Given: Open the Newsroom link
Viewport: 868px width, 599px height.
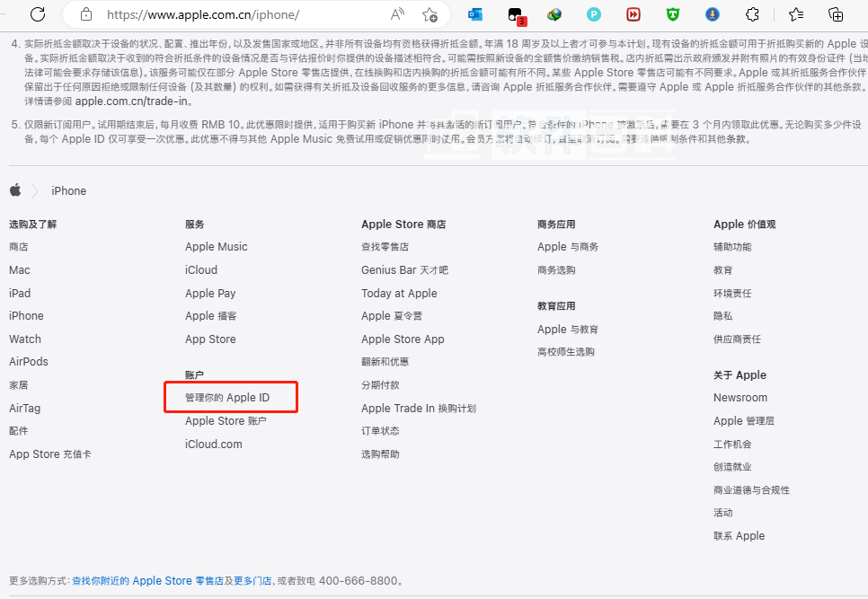Looking at the screenshot, I should click(740, 398).
